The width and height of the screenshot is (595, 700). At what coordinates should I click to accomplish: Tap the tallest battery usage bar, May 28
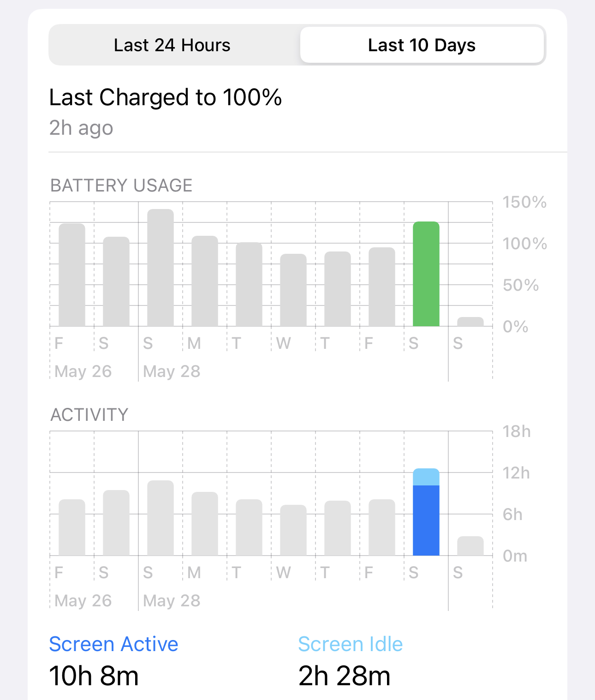161,268
